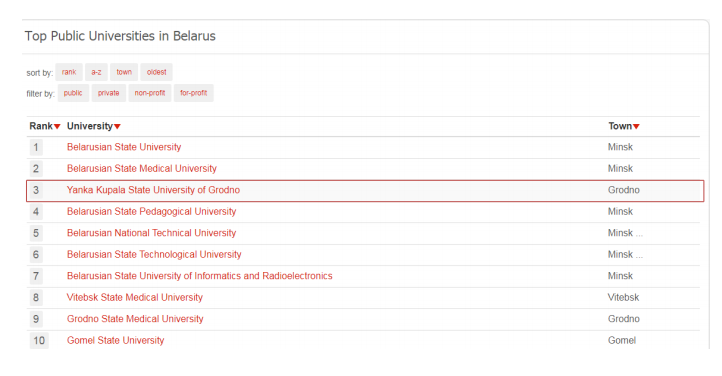722x376 pixels.
Task: Filter by public universities
Action: coord(73,93)
